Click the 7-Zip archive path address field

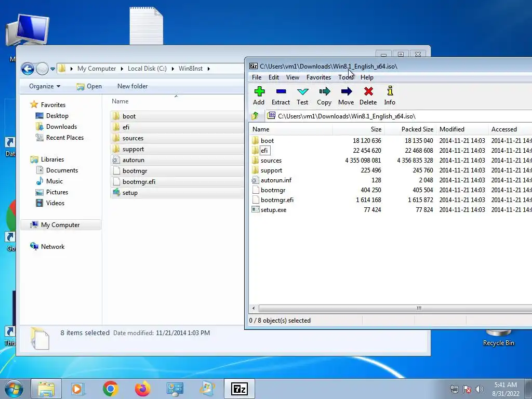[x=400, y=116]
